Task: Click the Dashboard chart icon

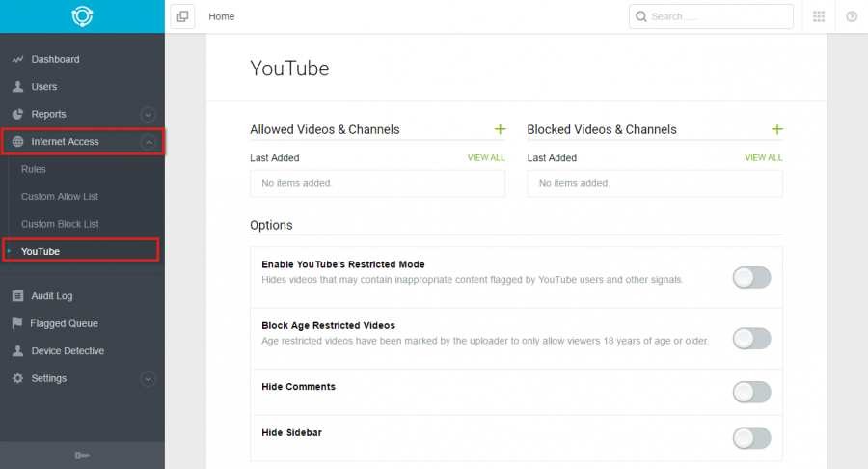Action: [17, 59]
